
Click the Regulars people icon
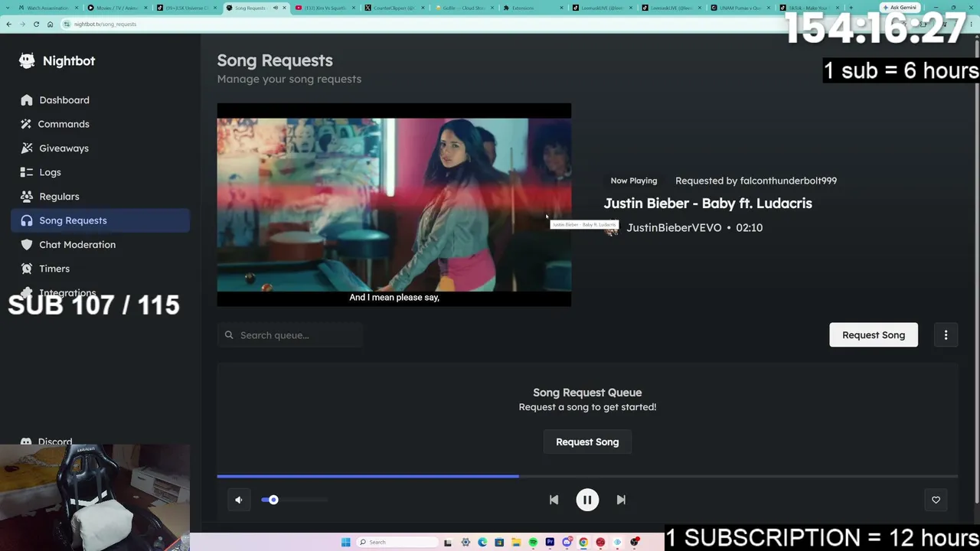click(27, 197)
